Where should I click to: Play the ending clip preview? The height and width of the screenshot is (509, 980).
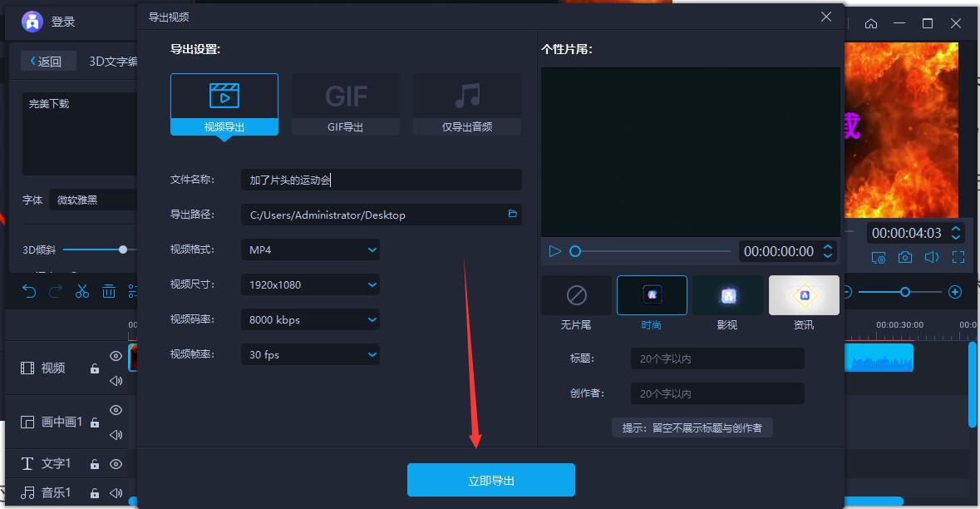click(554, 251)
